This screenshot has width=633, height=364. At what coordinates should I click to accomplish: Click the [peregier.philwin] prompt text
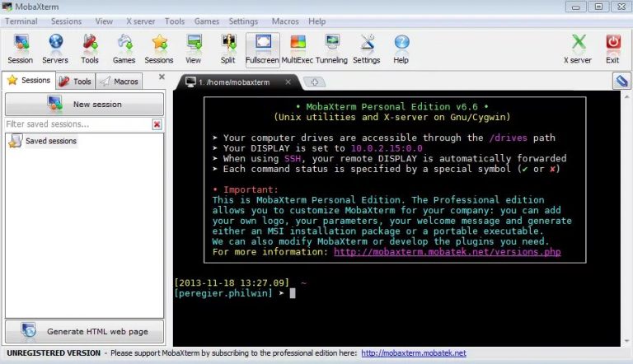click(x=223, y=293)
